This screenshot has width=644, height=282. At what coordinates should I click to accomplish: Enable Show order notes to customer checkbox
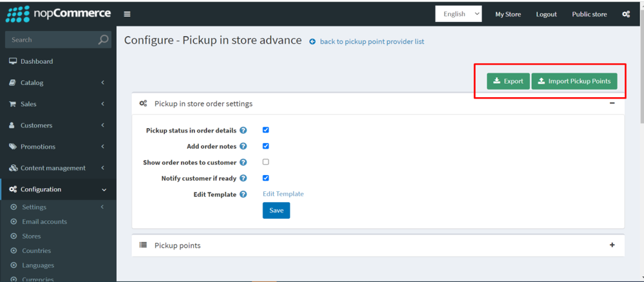(x=266, y=162)
